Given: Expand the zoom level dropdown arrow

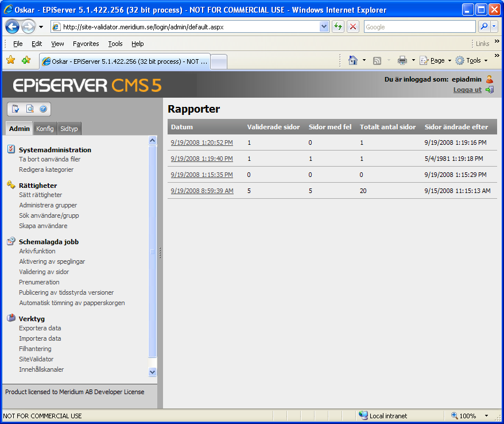Looking at the screenshot, I should pos(486,415).
